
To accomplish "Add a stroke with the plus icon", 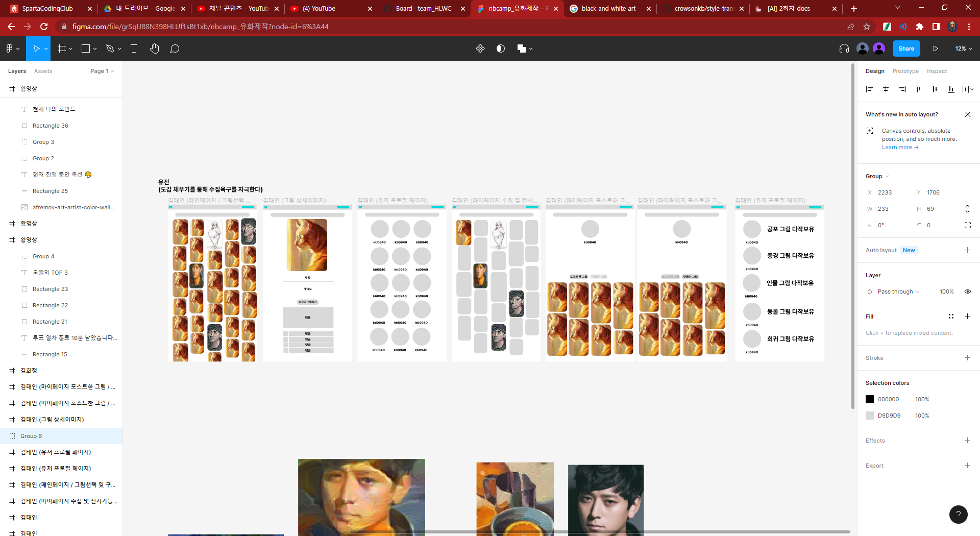I will point(968,358).
